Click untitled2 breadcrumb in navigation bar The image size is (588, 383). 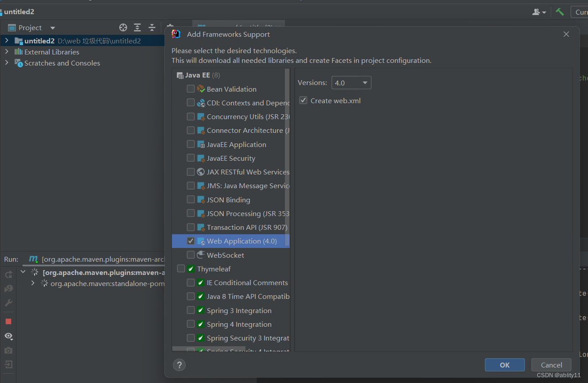19,12
